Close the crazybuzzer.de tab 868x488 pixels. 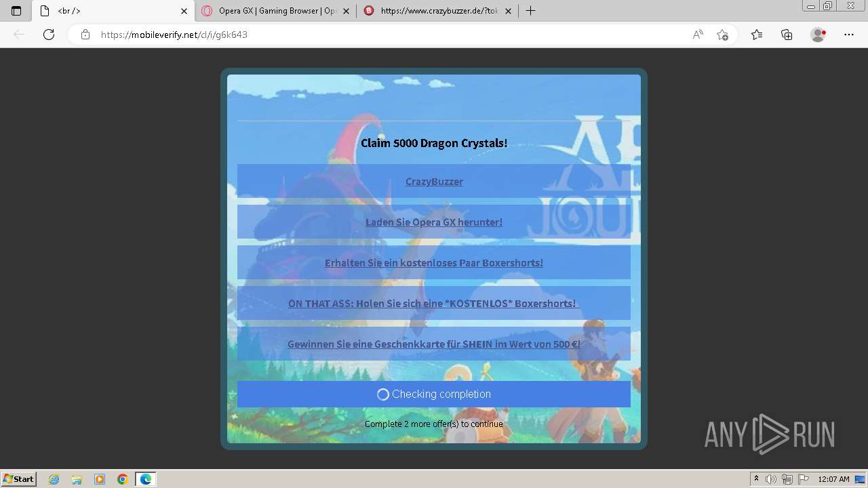[508, 11]
